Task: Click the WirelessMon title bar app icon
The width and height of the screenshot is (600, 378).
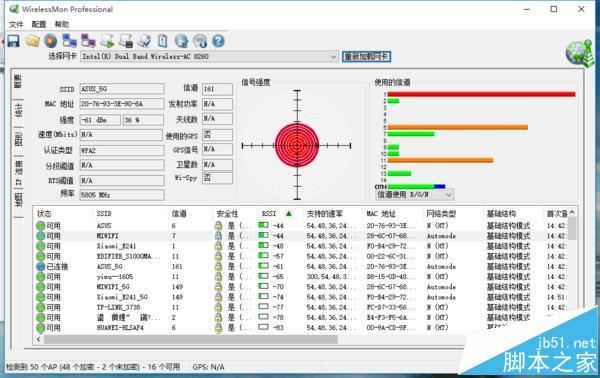Action: [x=14, y=9]
